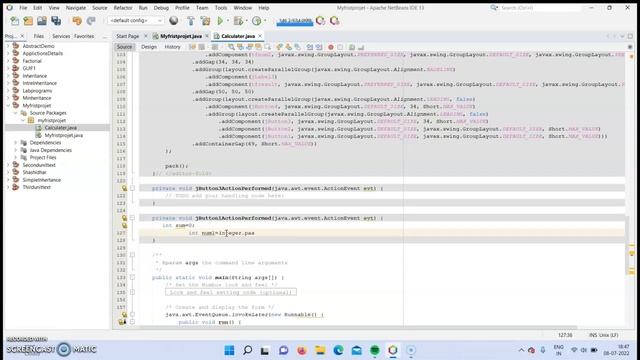Screen dimensions: 640x360
Task: Select Calculater.java in project tree
Action: [60, 128]
